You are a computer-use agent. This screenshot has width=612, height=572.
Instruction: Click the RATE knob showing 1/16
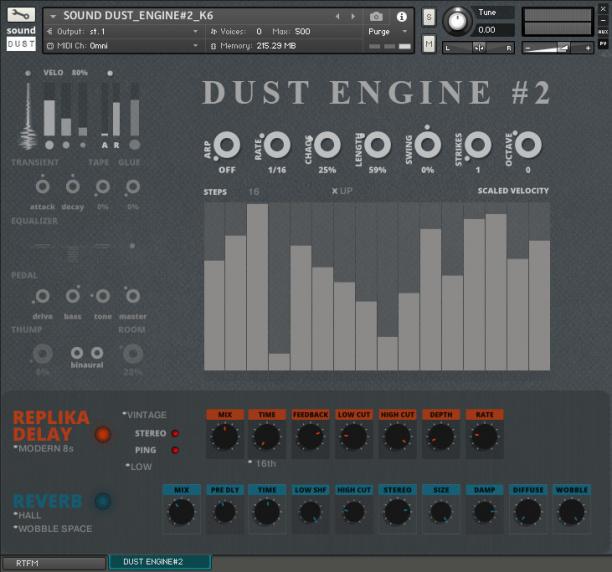tap(277, 145)
